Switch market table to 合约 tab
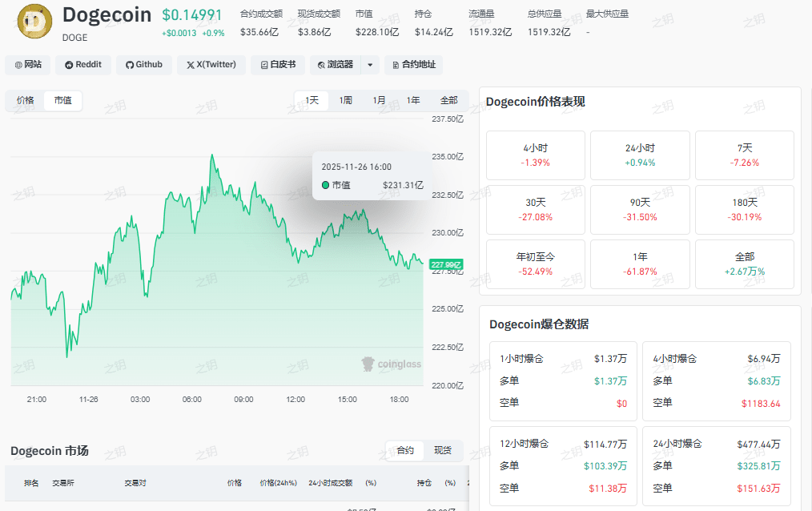Screen dimensions: 812x511 pyautogui.click(x=405, y=450)
